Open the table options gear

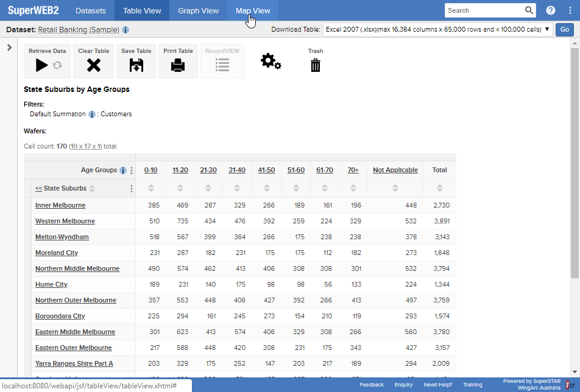(272, 61)
